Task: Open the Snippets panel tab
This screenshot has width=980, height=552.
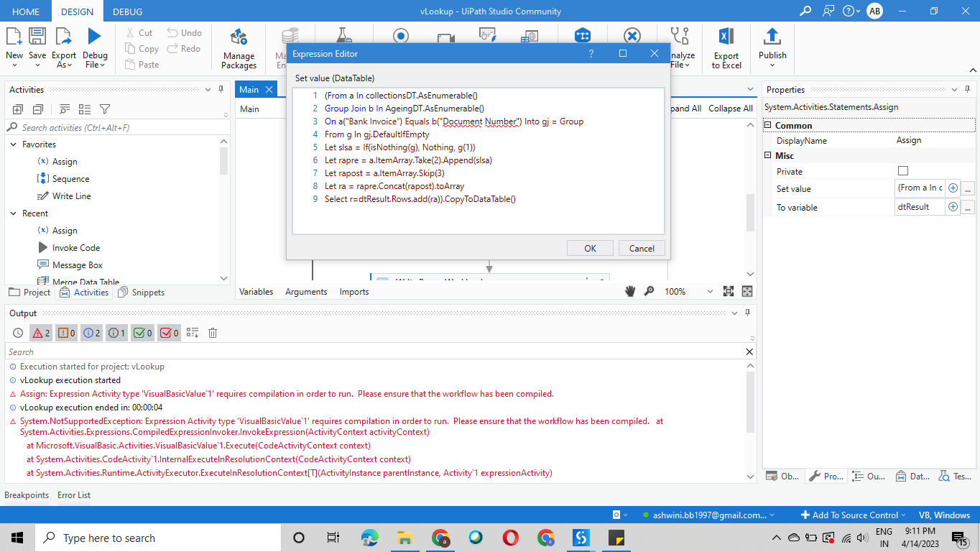Action: (141, 292)
